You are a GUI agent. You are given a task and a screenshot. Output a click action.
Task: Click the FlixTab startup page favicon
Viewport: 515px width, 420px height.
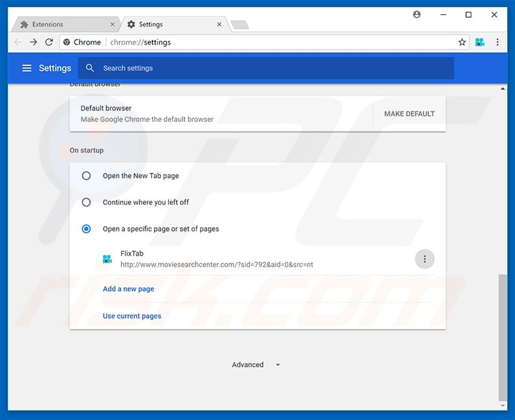pyautogui.click(x=107, y=259)
